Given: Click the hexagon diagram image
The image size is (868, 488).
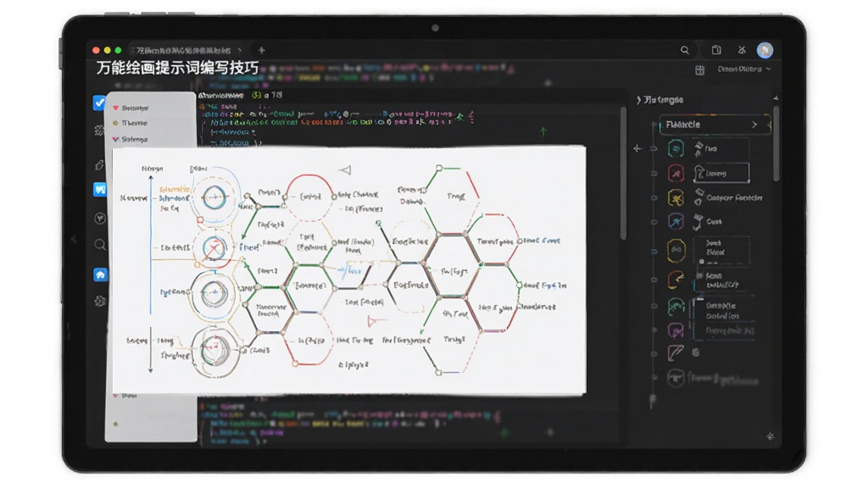Looking at the screenshot, I should click(348, 270).
